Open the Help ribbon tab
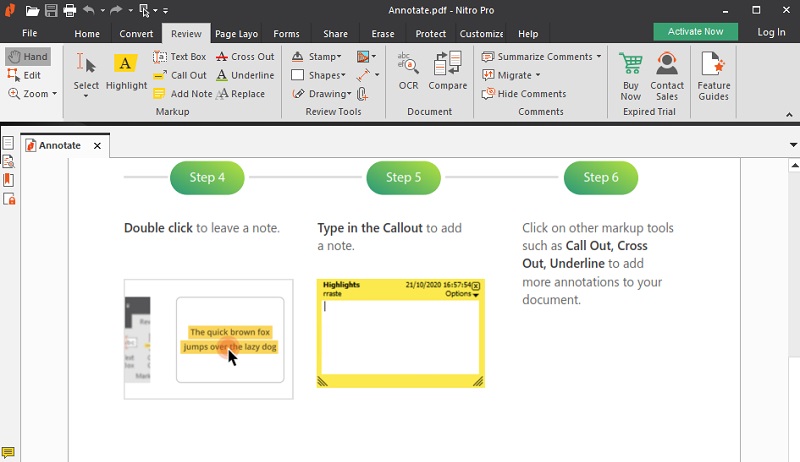 pyautogui.click(x=528, y=34)
